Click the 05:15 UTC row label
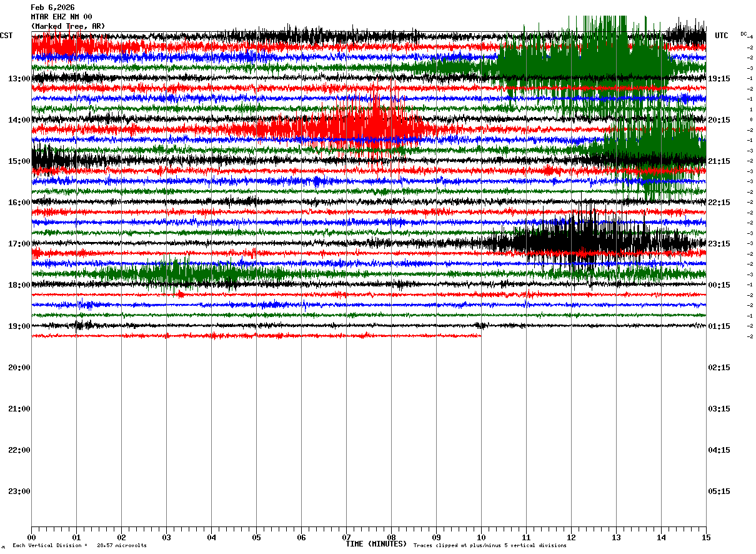Image resolution: width=756 pixels, height=554 pixels. (719, 491)
